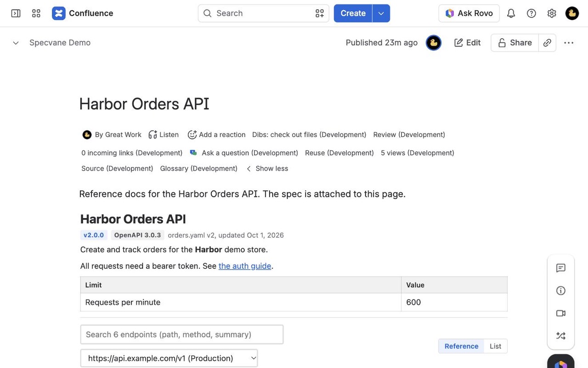Click the Search 6 endpoints field
588x368 pixels.
tap(182, 334)
